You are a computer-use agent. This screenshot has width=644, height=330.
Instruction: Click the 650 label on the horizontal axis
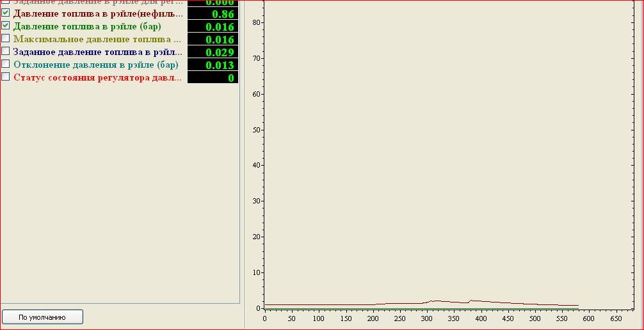[616, 318]
